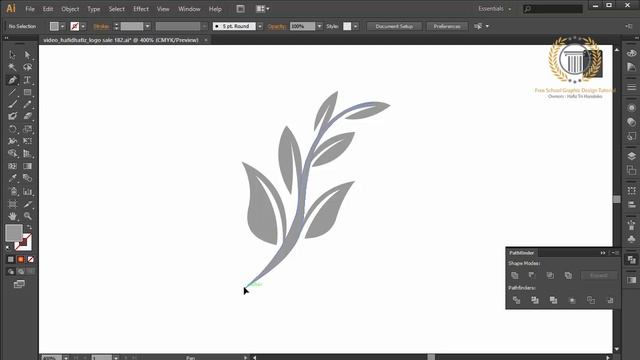Select the Pencil tool

coord(27,104)
